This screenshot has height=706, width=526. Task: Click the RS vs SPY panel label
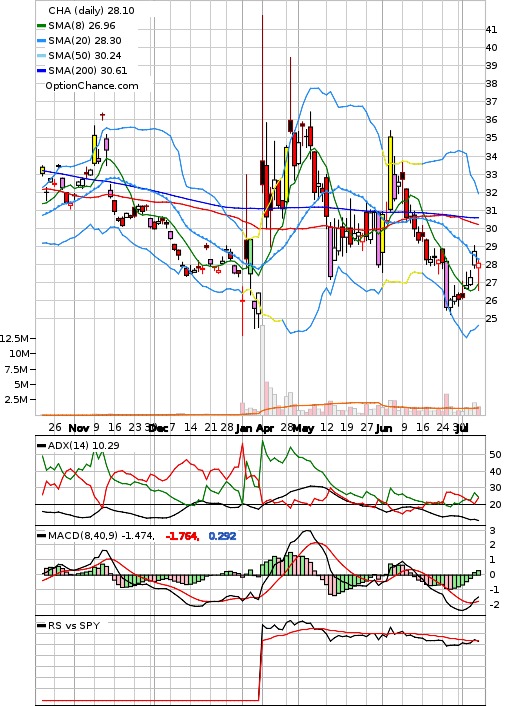pos(74,625)
